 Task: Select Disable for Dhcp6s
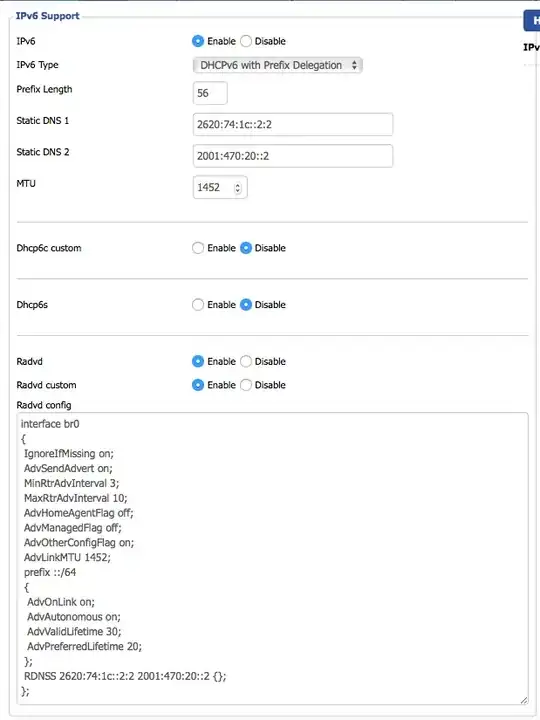(x=246, y=305)
